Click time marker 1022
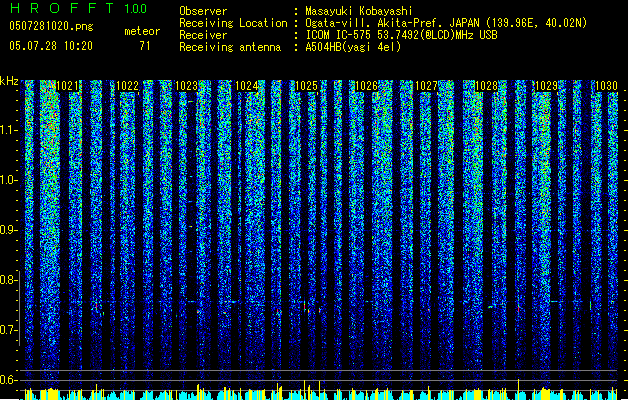Viewport: 629px width, 400px height. click(127, 86)
